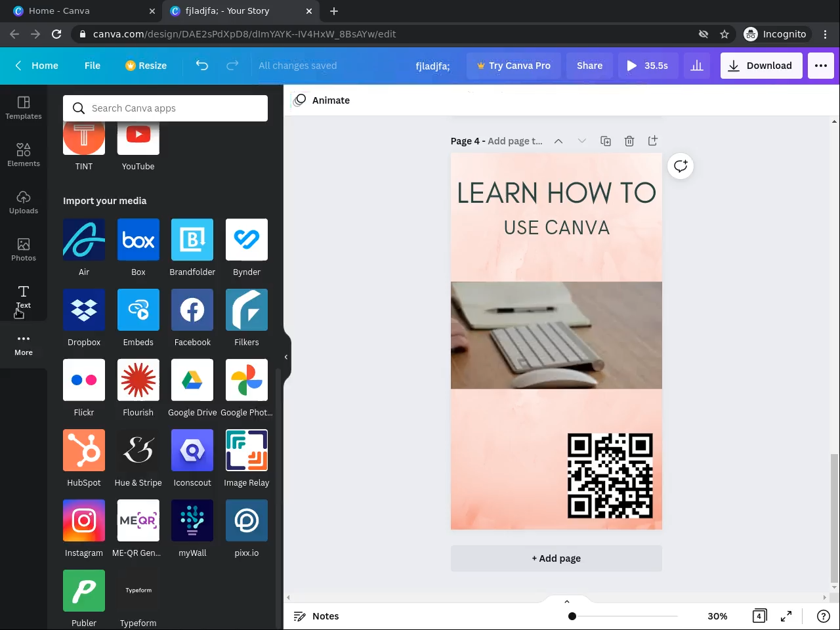This screenshot has height=630, width=840.
Task: Open the YouTube app
Action: 138,138
